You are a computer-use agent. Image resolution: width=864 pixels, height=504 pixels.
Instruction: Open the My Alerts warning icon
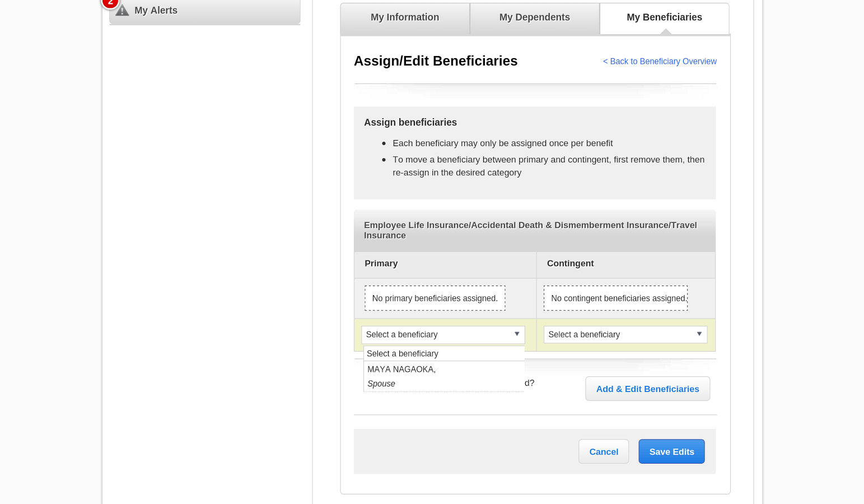122,11
